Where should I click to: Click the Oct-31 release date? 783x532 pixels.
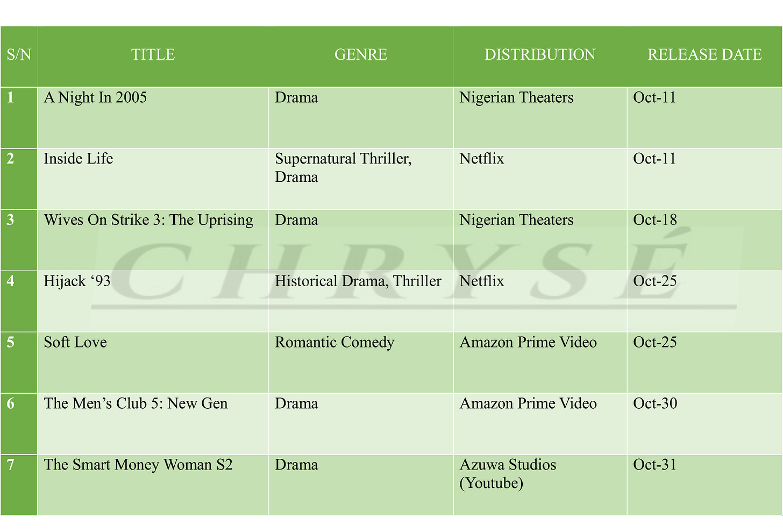click(x=654, y=465)
